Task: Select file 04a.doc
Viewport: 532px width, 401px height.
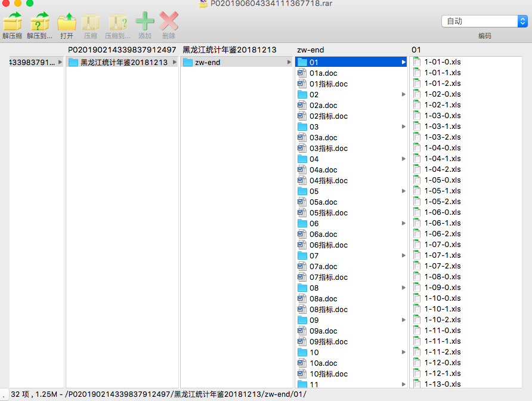Action: [x=351, y=170]
